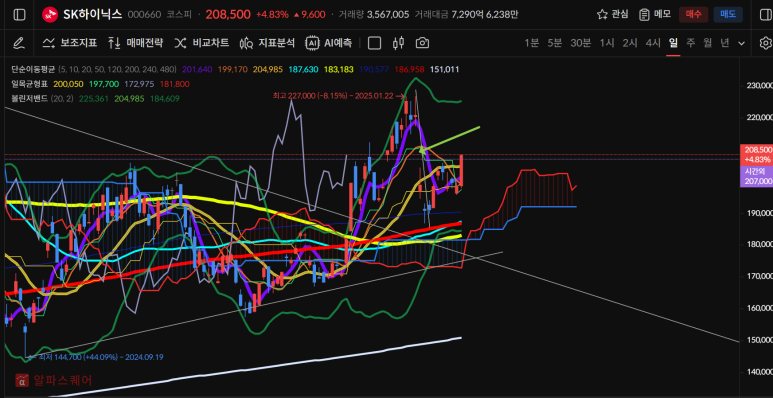Click the 151,011 moving average value
The width and height of the screenshot is (773, 398).
pos(445,70)
